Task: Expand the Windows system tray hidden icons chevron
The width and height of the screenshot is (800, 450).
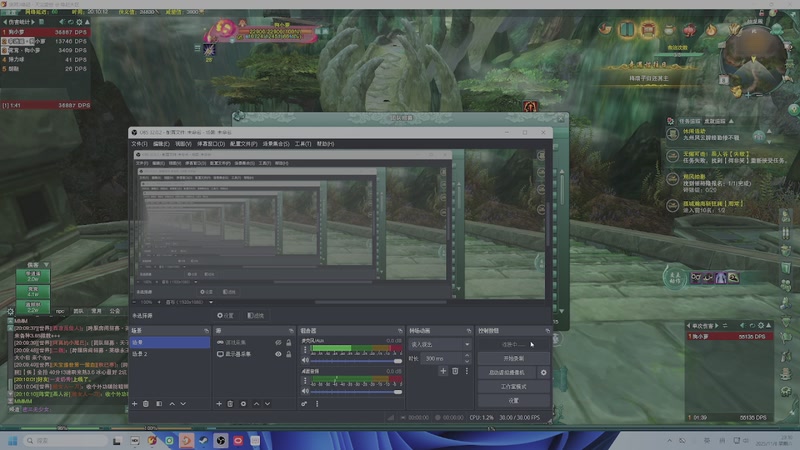Action: [669, 440]
